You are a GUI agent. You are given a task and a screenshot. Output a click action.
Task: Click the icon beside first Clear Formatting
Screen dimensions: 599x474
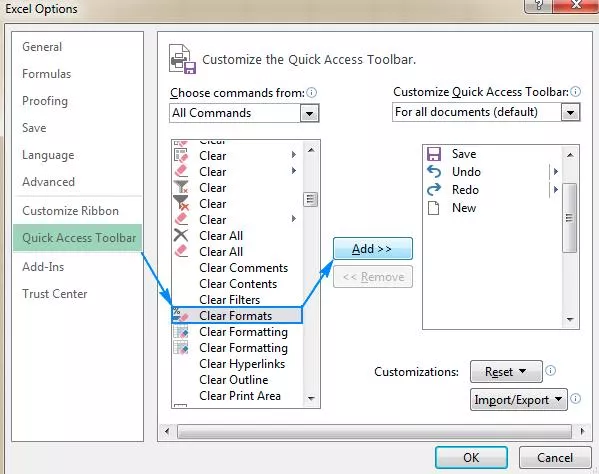[x=181, y=332]
